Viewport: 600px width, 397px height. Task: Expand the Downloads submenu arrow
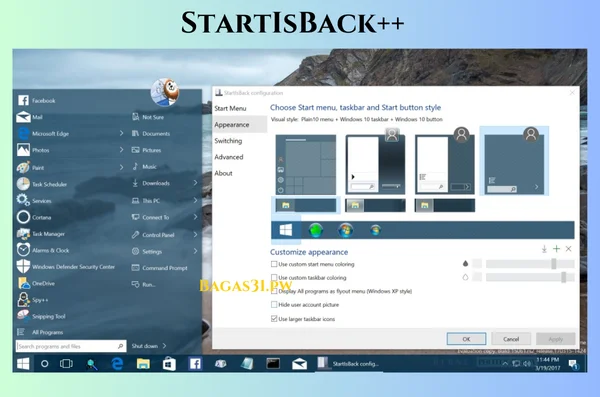(195, 183)
